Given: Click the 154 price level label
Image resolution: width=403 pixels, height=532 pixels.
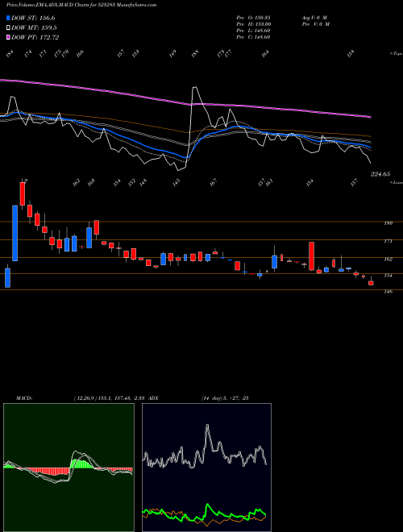Looking at the screenshot, I should 388,276.
